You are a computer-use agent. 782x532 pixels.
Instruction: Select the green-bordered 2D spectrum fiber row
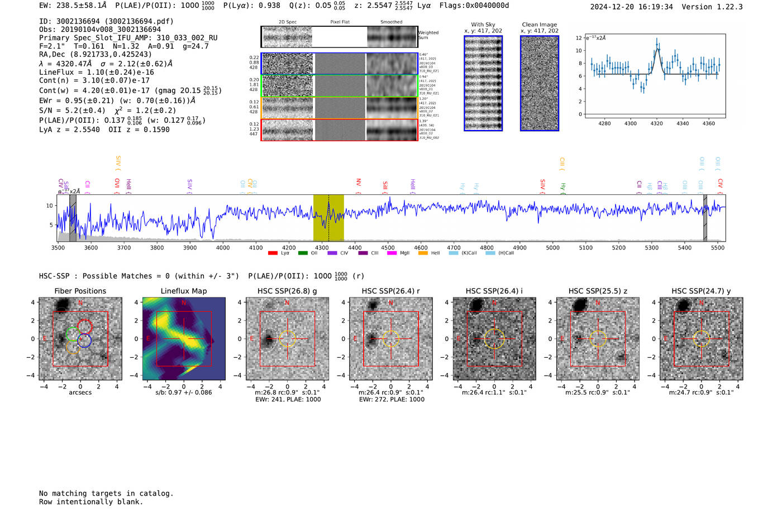tap(340, 86)
